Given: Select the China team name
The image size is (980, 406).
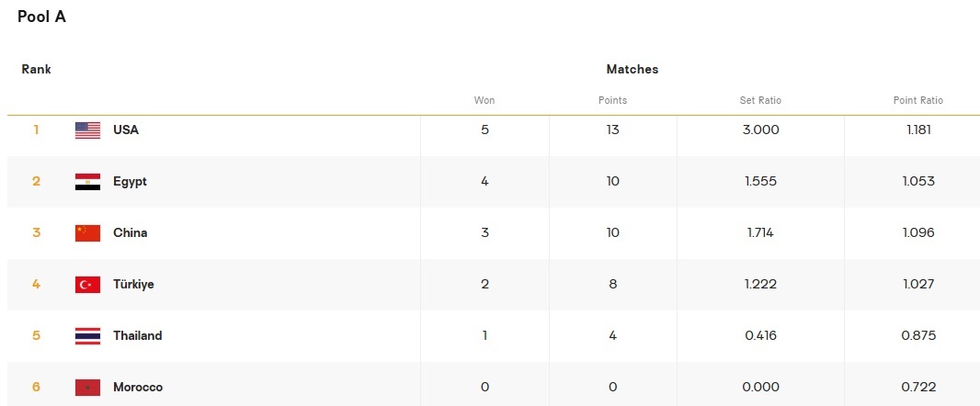Looking at the screenshot, I should pos(130,233).
